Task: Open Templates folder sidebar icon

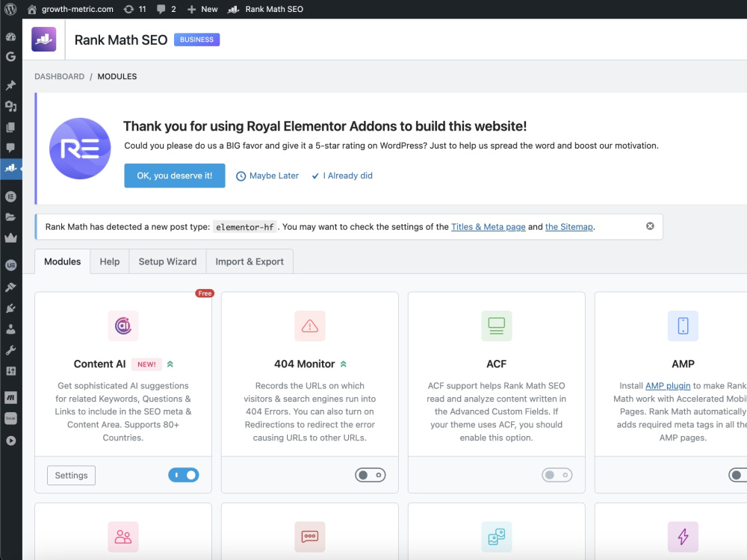Action: coord(10,217)
